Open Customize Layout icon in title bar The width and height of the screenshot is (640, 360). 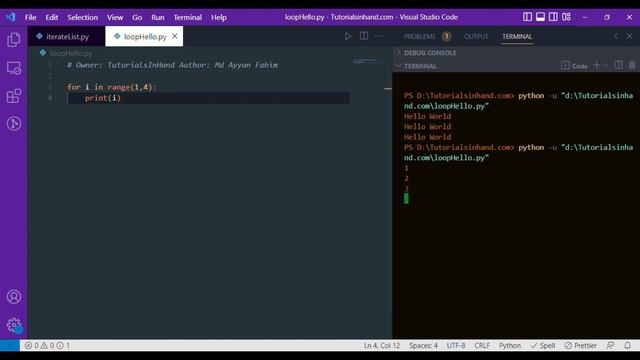567,17
